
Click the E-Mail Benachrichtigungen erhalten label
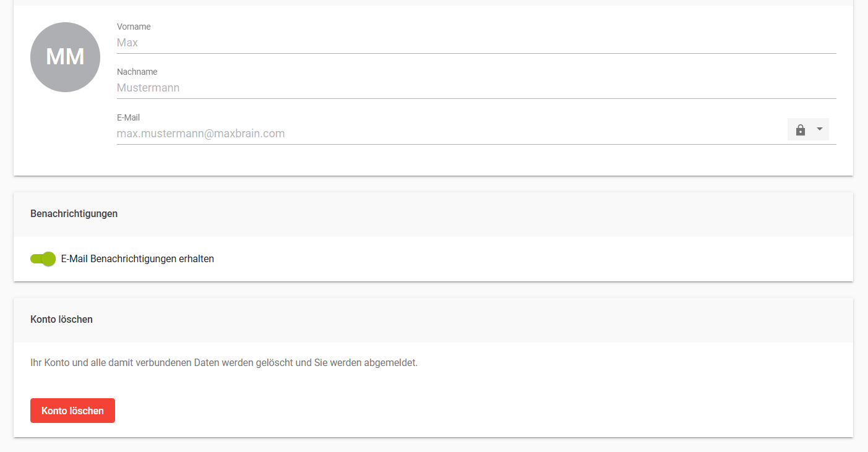coord(137,259)
